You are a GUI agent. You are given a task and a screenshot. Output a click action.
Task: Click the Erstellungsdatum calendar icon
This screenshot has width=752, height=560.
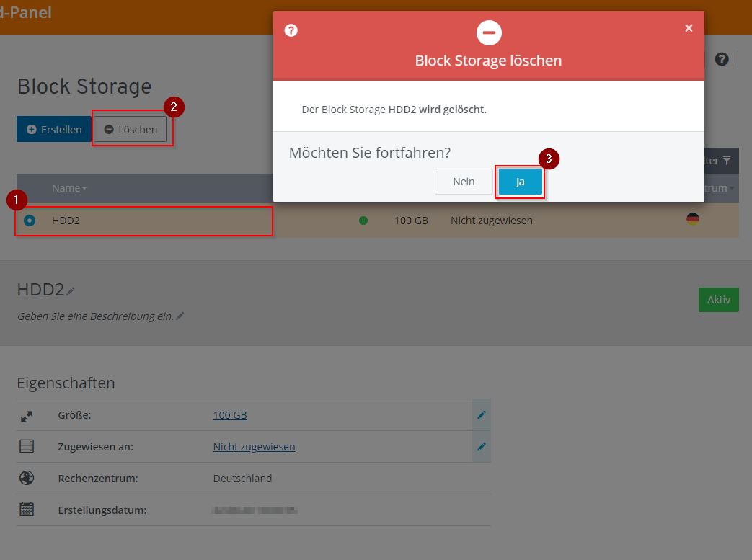27,509
